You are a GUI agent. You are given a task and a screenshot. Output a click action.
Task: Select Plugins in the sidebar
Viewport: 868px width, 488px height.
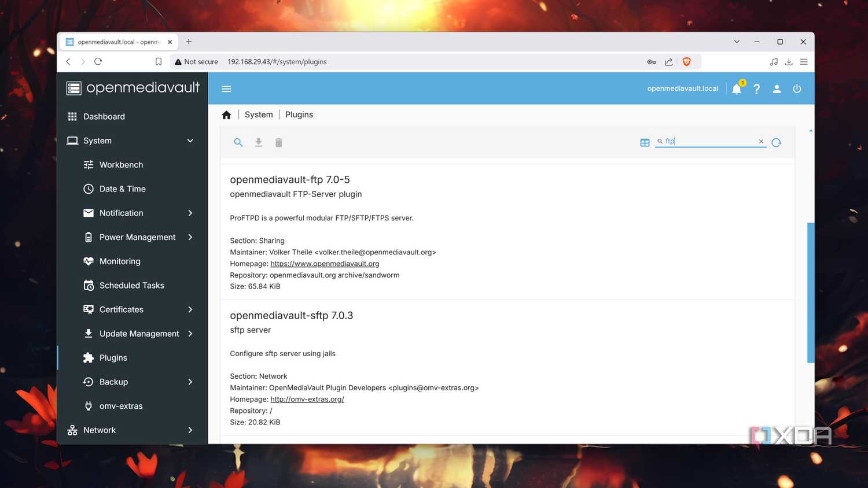(x=133, y=358)
